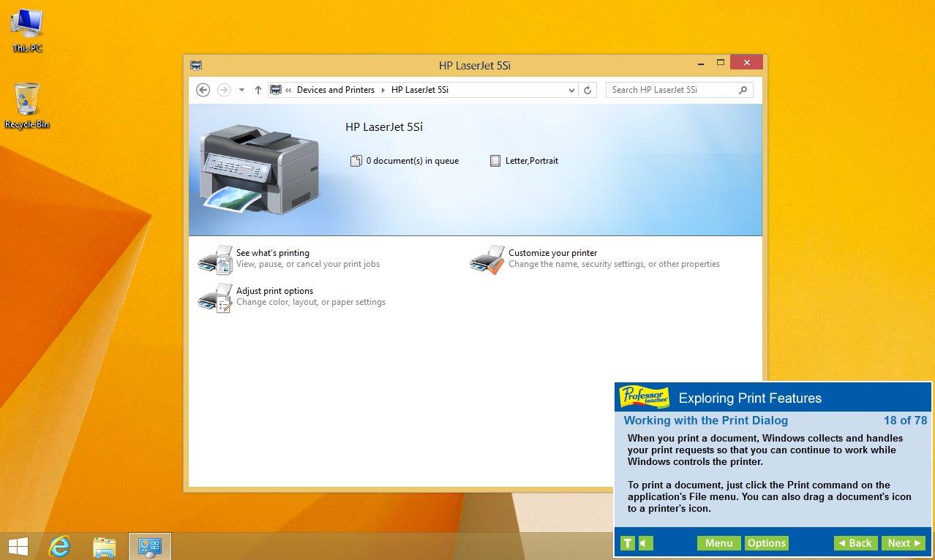Mute narration with the speaker toggle

[645, 543]
